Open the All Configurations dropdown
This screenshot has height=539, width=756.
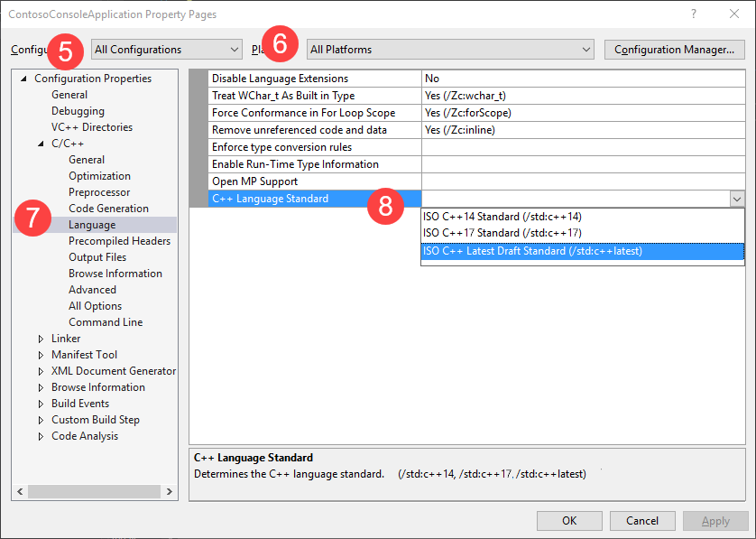(166, 50)
